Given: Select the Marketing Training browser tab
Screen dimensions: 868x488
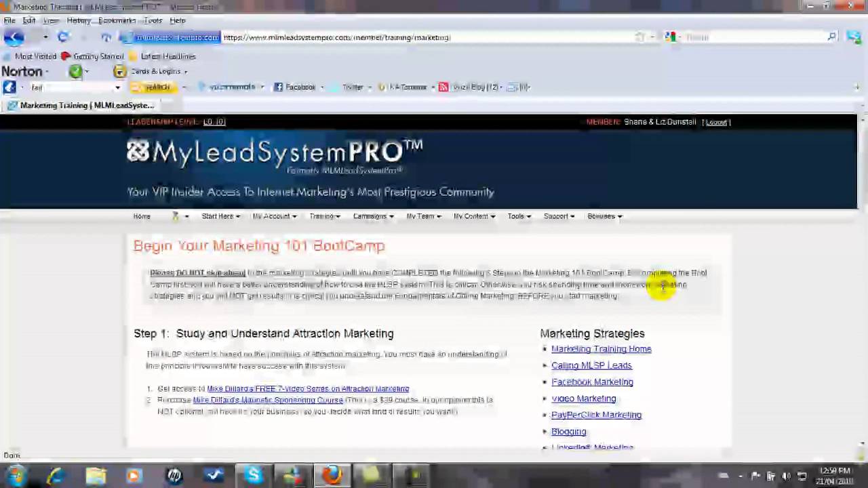Looking at the screenshot, I should [81, 105].
